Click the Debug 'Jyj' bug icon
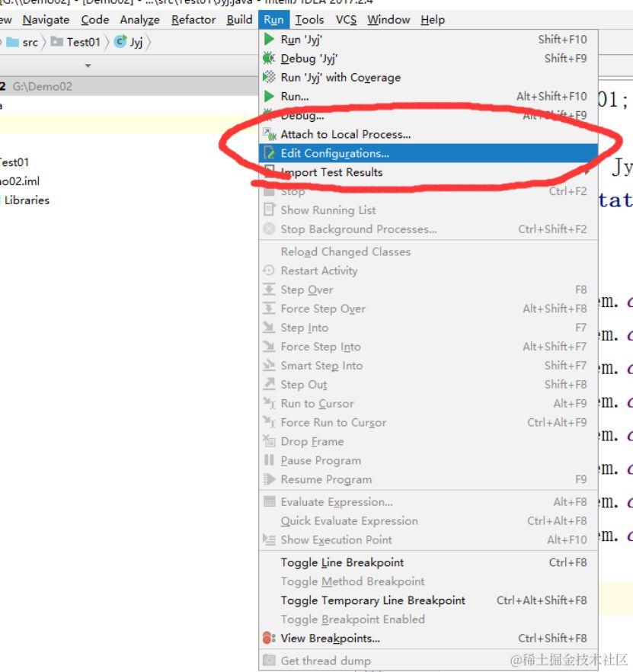 pos(269,58)
